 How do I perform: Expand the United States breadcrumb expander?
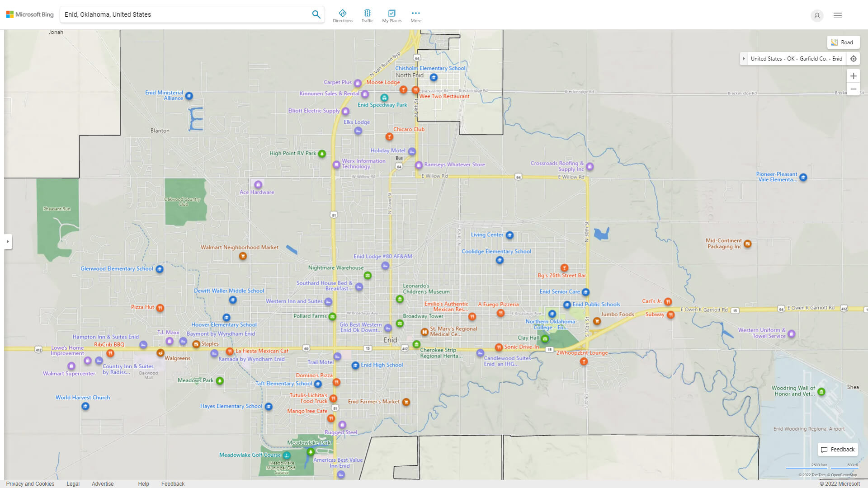[745, 58]
